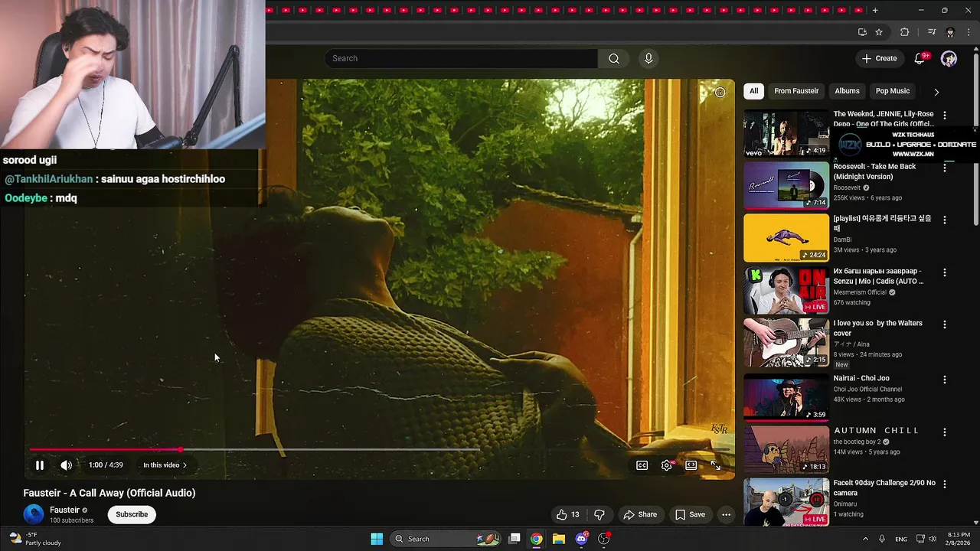Open options for AUTUMN CHILL video
980x551 pixels.
pyautogui.click(x=944, y=432)
